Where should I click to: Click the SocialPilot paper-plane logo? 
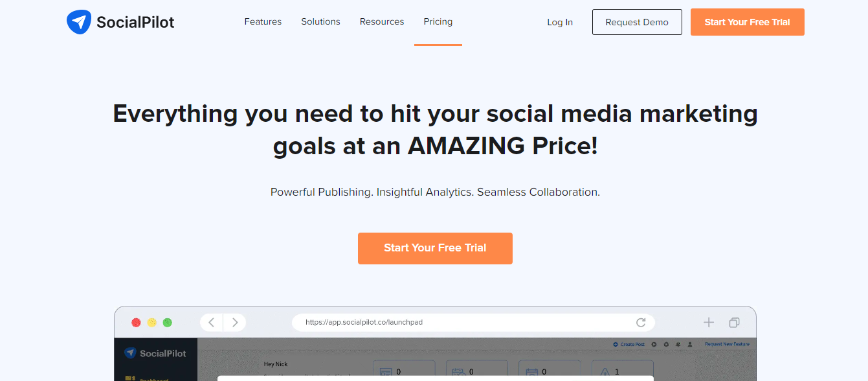click(79, 21)
